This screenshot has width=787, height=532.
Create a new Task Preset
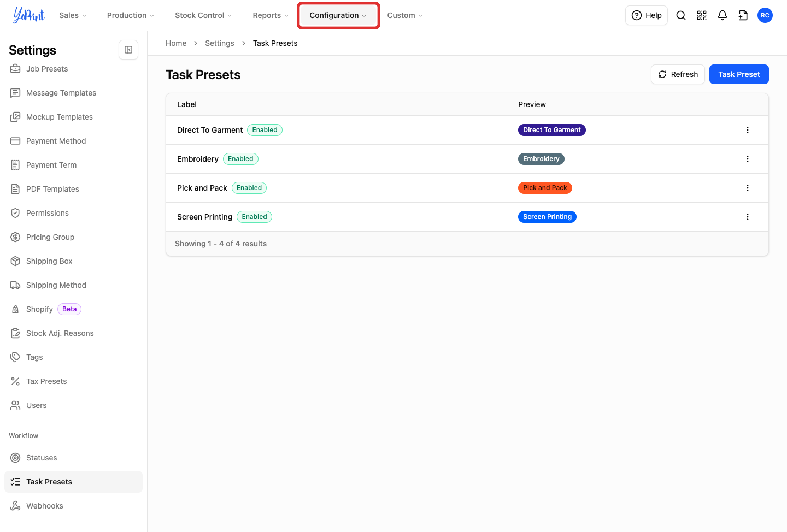pos(739,74)
